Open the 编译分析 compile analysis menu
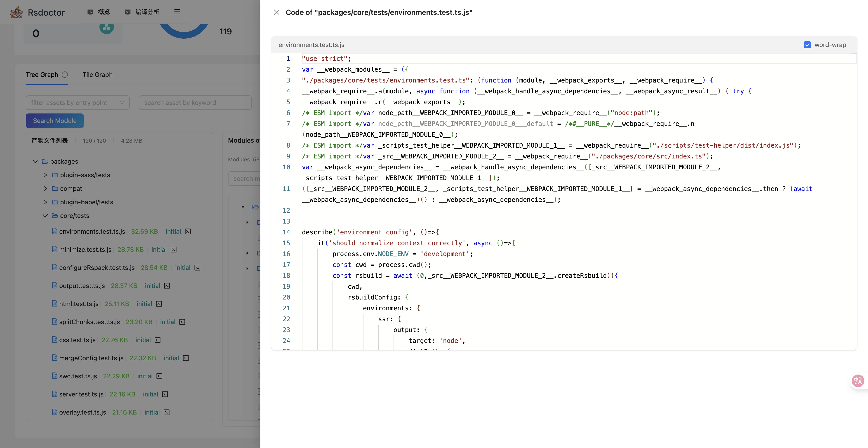The width and height of the screenshot is (868, 448). [142, 12]
